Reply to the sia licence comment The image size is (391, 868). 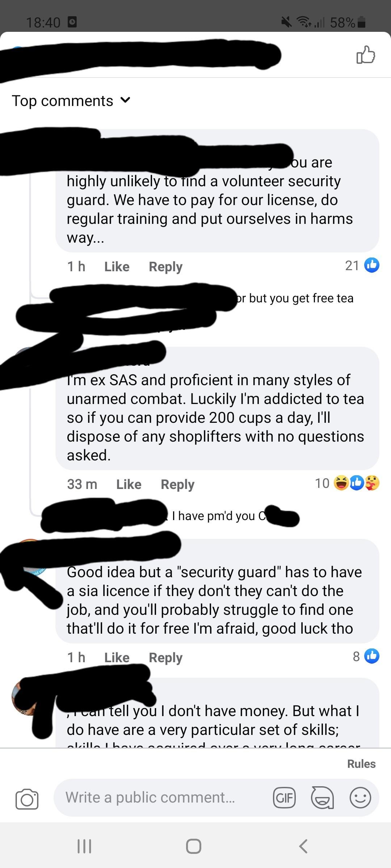(165, 658)
